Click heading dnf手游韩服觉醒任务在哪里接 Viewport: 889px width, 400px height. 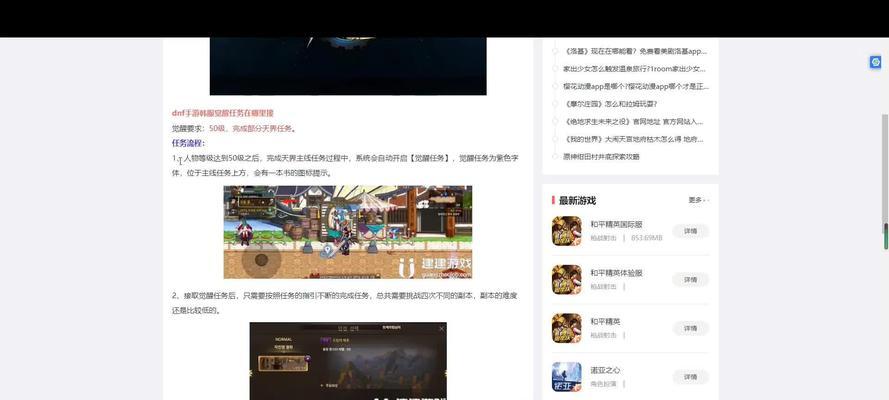[x=223, y=113]
